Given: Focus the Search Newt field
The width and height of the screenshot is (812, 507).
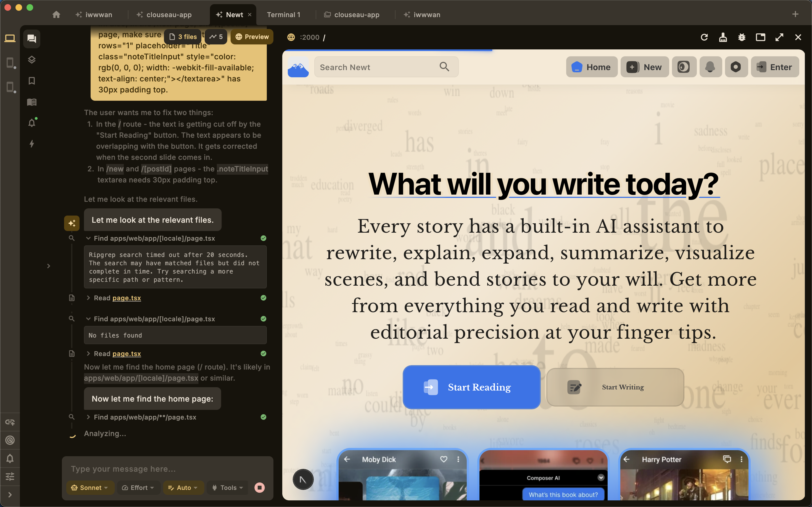Looking at the screenshot, I should 386,67.
